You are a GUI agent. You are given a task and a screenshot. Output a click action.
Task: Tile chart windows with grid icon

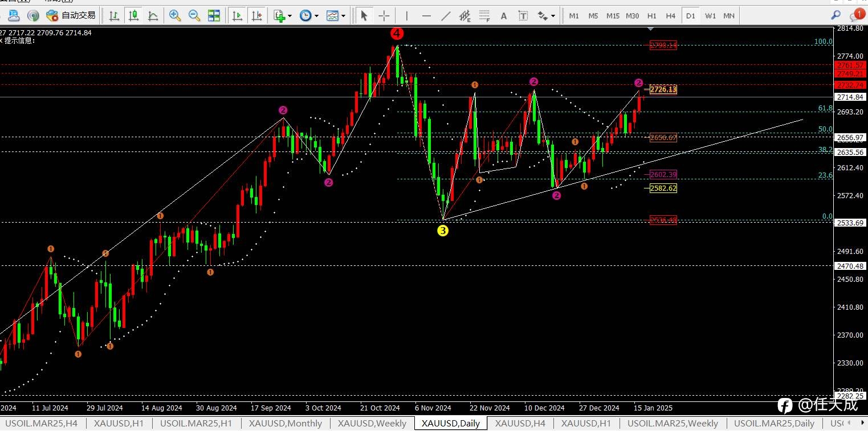pos(214,15)
